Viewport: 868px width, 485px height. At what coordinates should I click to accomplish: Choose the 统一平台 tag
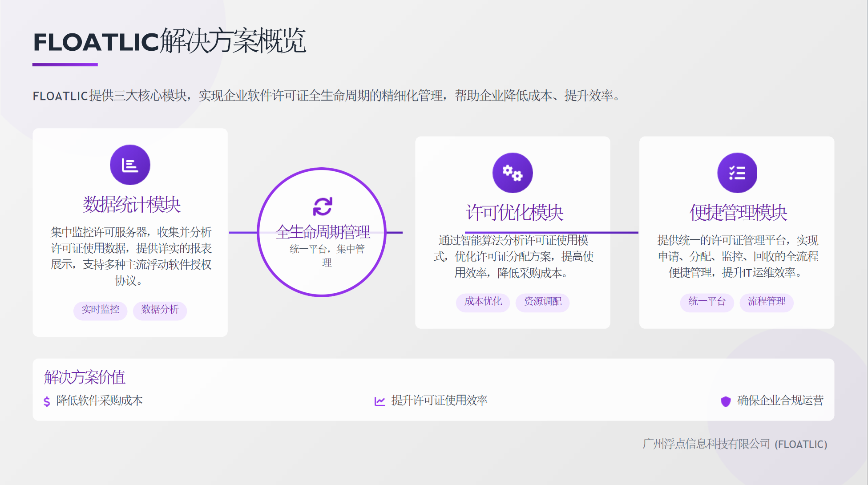point(707,302)
